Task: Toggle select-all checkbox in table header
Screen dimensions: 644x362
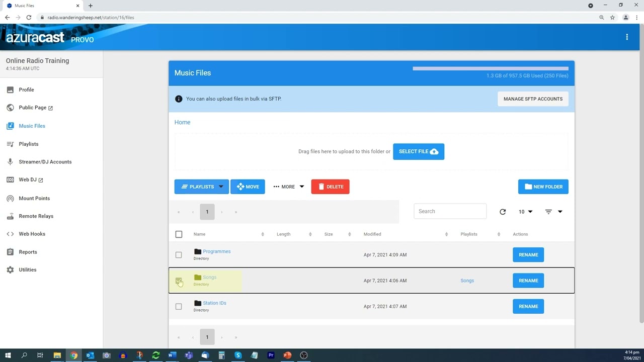Action: pos(179,234)
